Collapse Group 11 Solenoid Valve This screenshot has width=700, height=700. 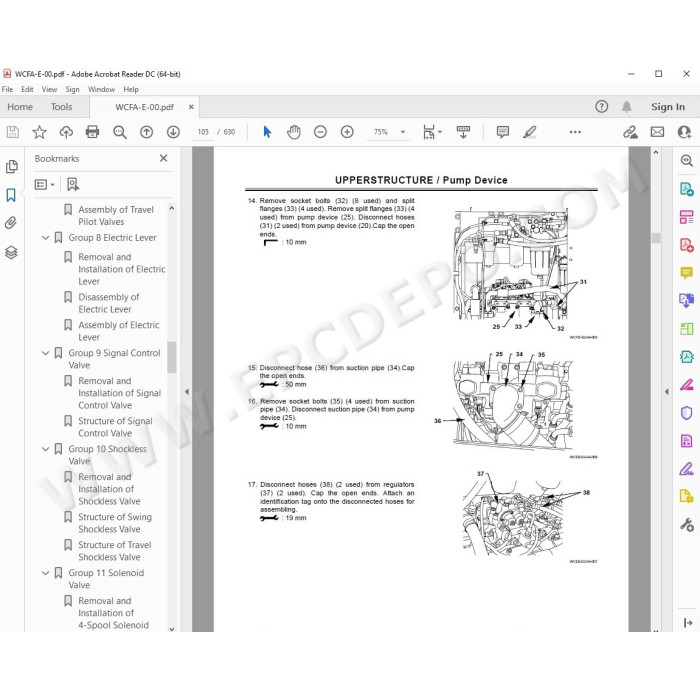point(46,572)
